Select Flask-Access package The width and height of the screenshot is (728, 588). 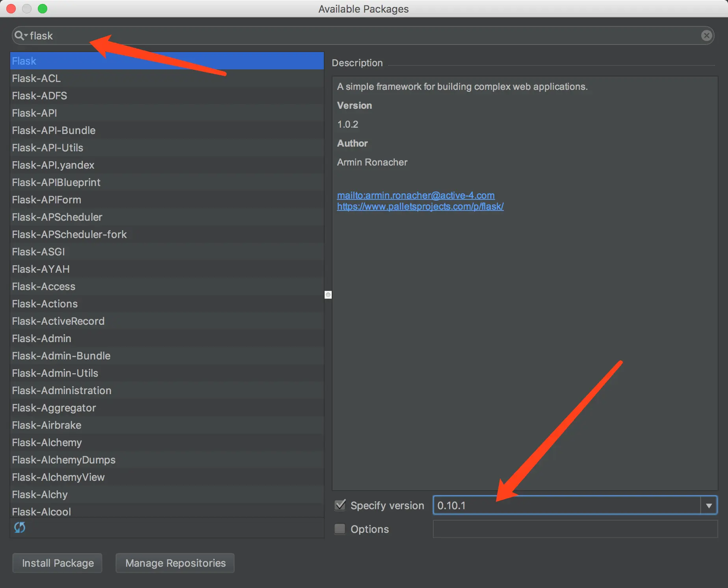click(167, 287)
